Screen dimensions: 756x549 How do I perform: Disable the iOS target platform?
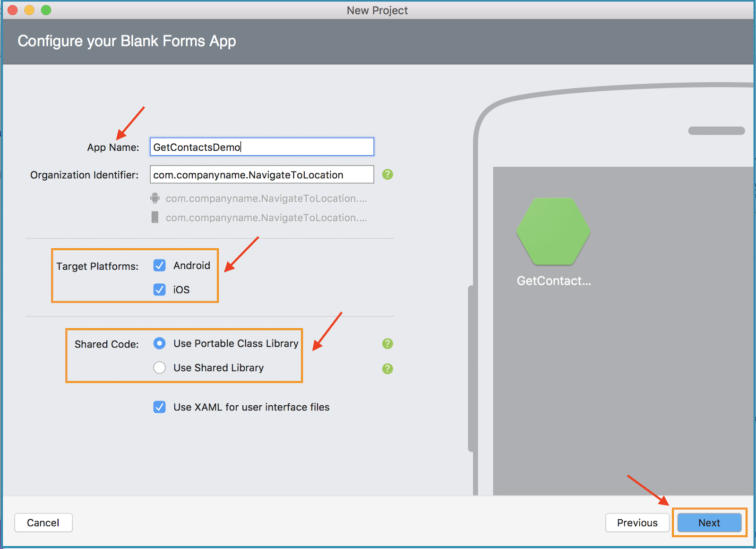pyautogui.click(x=159, y=289)
